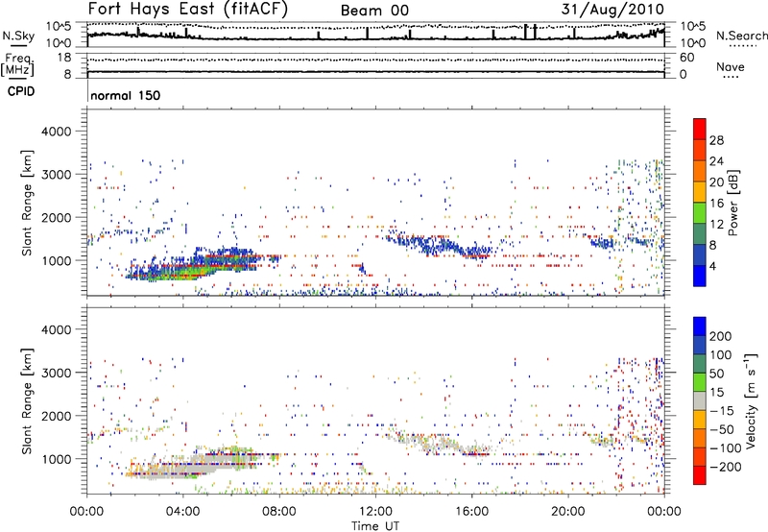Viewport: 768px width, 532px height.
Task: Click the '18' frequency axis value
Action: 63,58
